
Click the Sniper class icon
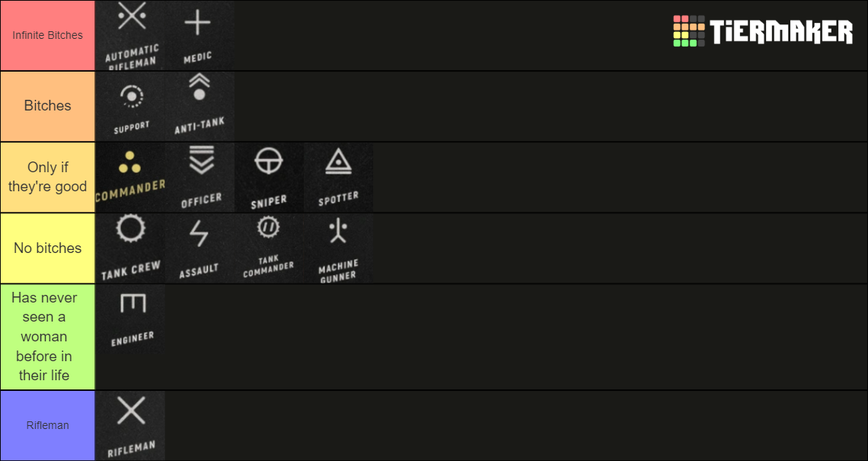[269, 176]
